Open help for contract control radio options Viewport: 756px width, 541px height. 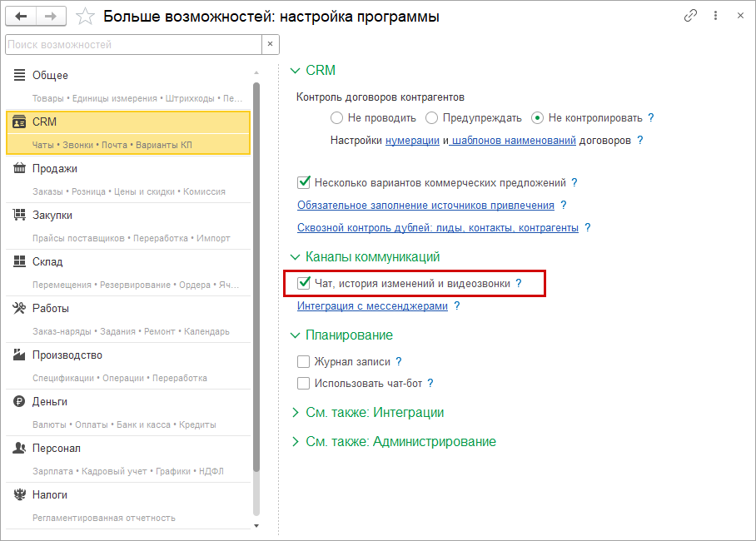pos(651,117)
